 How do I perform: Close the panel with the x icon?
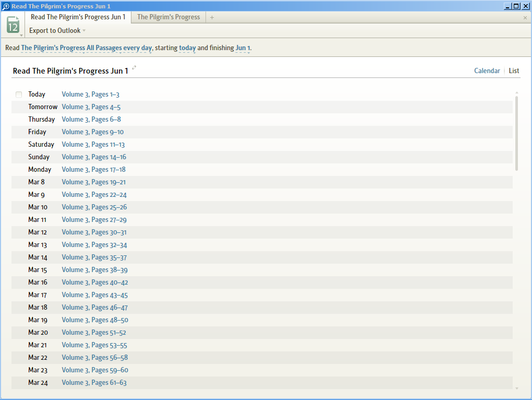click(525, 18)
